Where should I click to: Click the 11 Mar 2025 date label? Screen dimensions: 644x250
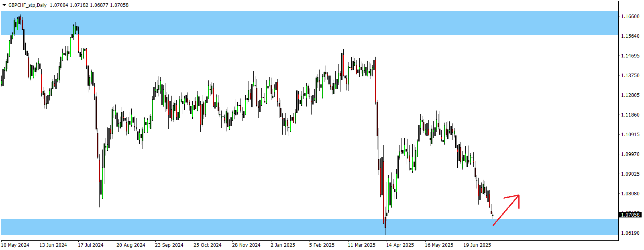coord(361,245)
